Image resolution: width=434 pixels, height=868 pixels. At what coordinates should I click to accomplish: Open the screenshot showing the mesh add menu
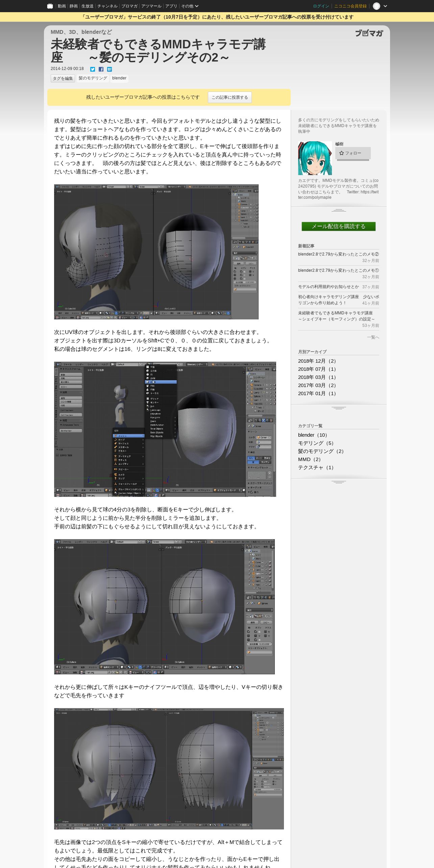[x=165, y=429]
